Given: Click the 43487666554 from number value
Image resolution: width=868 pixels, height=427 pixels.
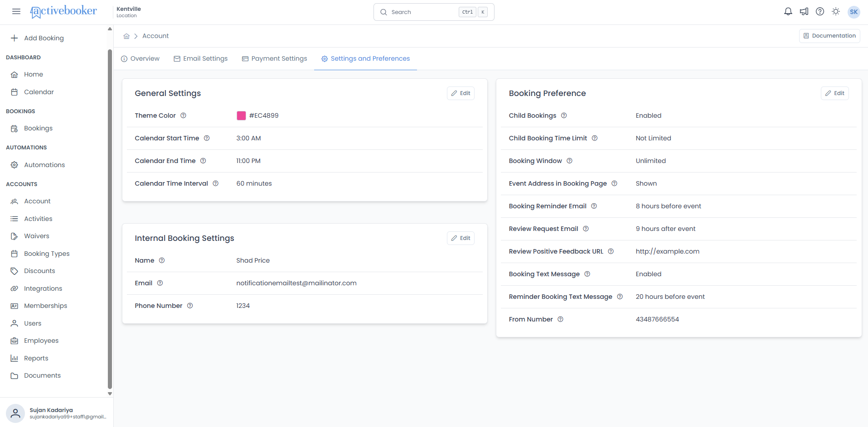Looking at the screenshot, I should [x=657, y=319].
